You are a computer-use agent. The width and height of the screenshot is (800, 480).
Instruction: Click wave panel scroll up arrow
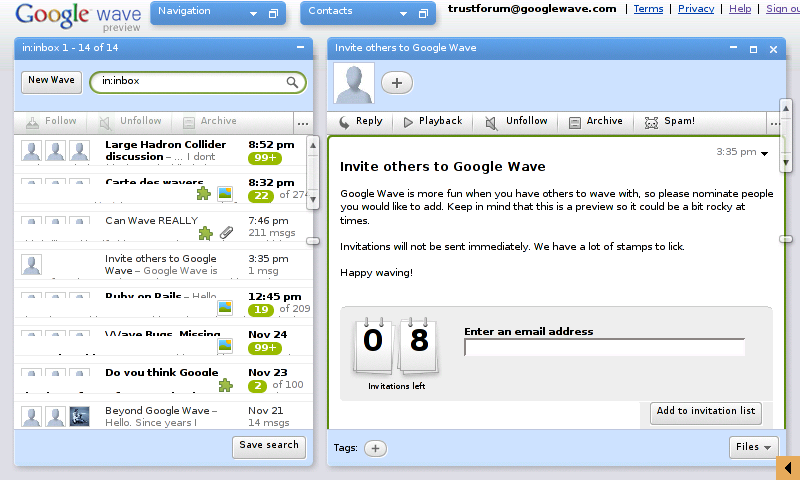click(x=786, y=108)
